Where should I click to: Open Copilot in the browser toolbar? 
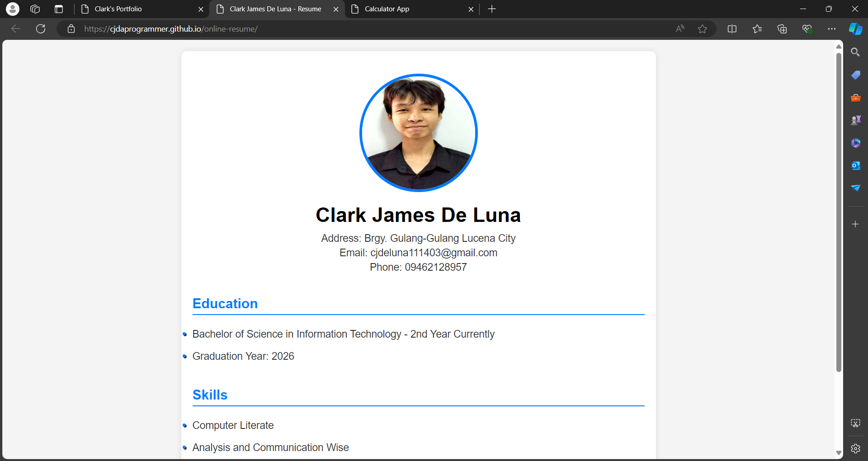tap(855, 28)
